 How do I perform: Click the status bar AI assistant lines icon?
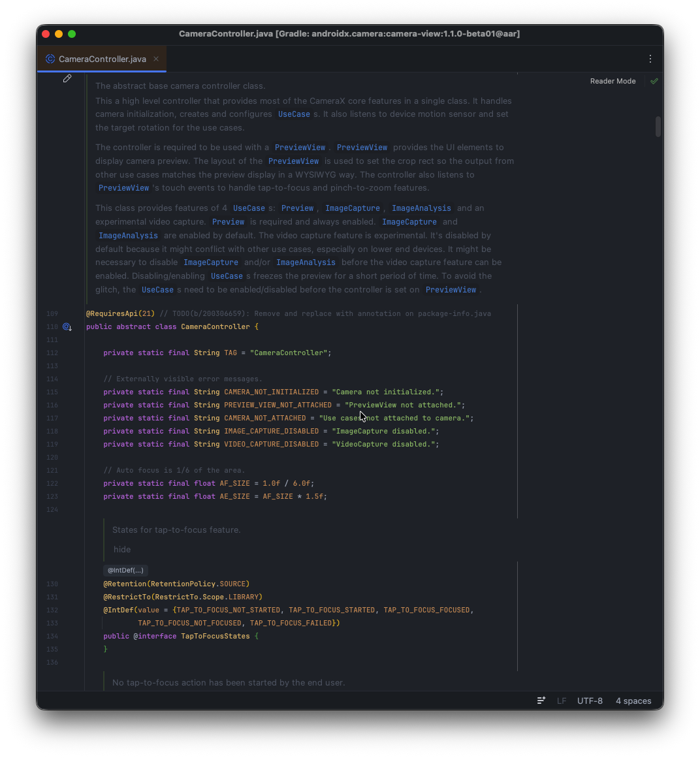coord(541,701)
